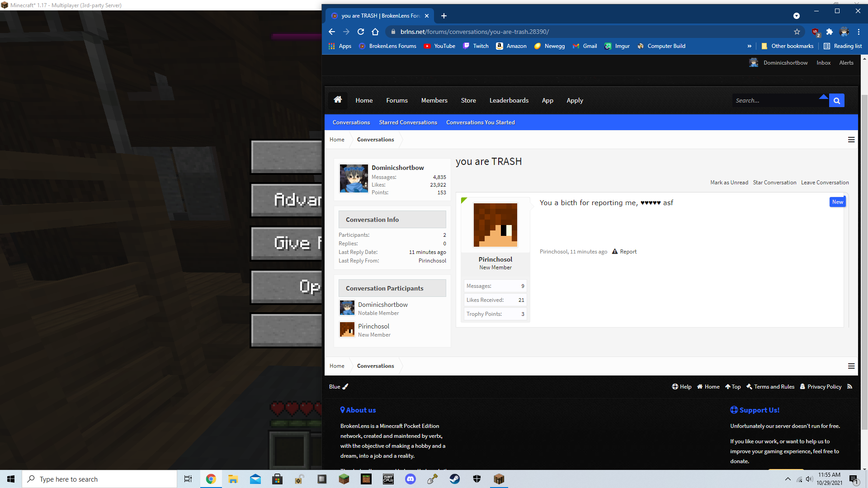This screenshot has height=488, width=868.
Task: Open the Windows Start menu
Action: coord(11,479)
